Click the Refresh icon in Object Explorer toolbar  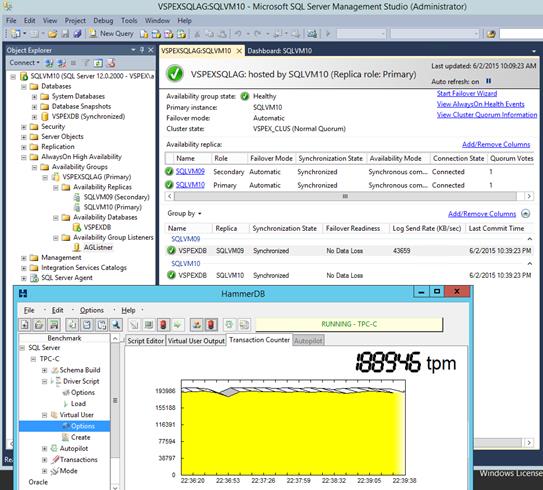[98, 63]
